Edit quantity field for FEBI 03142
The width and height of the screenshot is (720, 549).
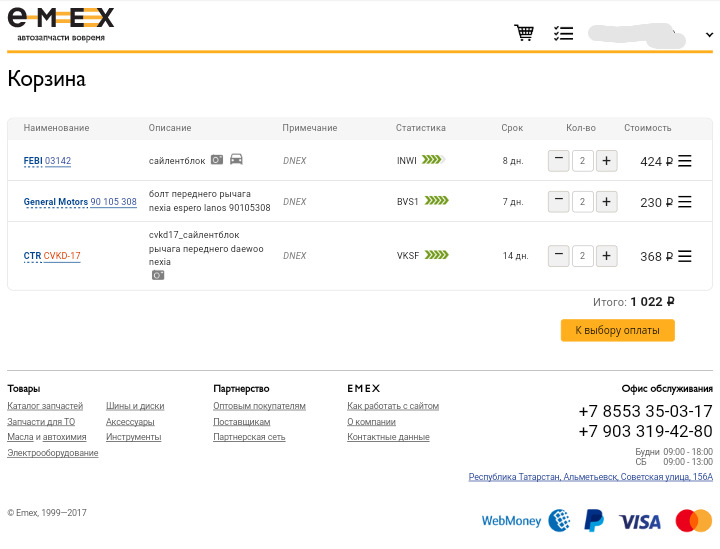(582, 161)
